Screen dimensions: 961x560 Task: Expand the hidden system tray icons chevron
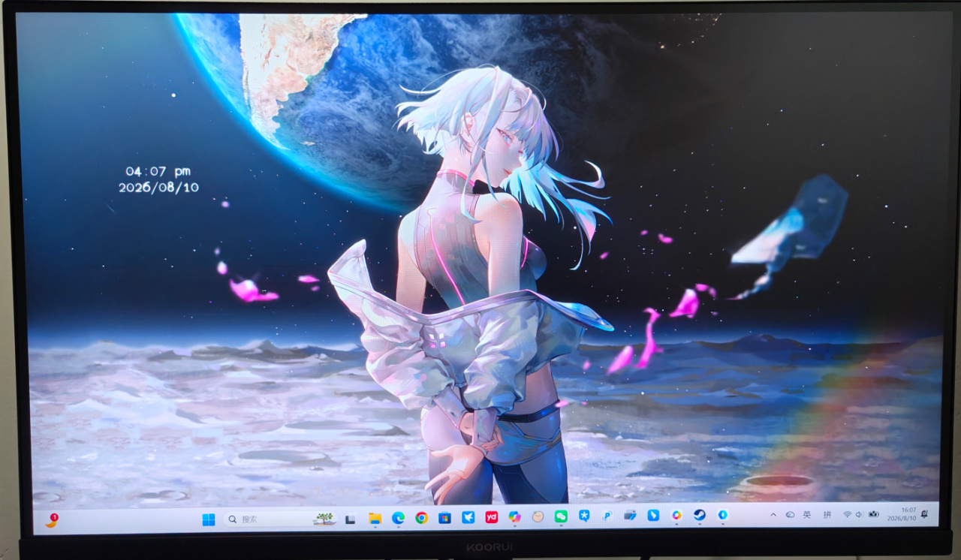[773, 515]
